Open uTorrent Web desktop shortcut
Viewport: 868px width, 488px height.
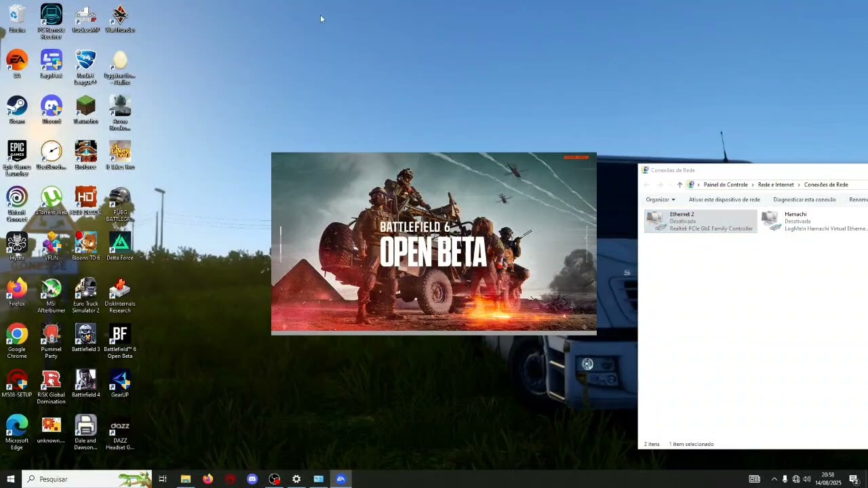51,201
